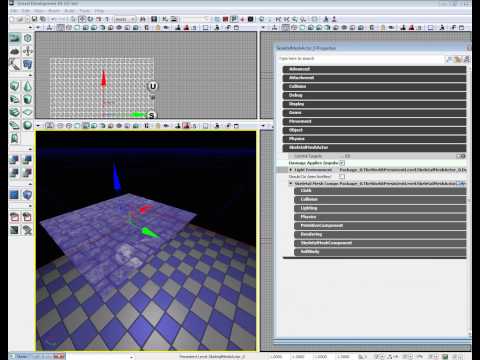This screenshot has height=360, width=480.
Task: Expand the Lighting subcategory
Action: pyautogui.click(x=380, y=208)
